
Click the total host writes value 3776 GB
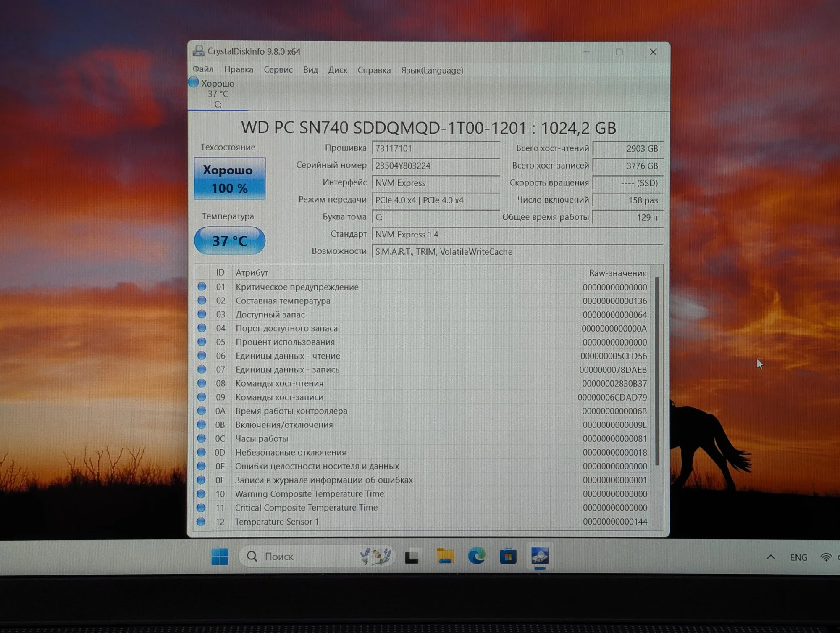click(628, 166)
